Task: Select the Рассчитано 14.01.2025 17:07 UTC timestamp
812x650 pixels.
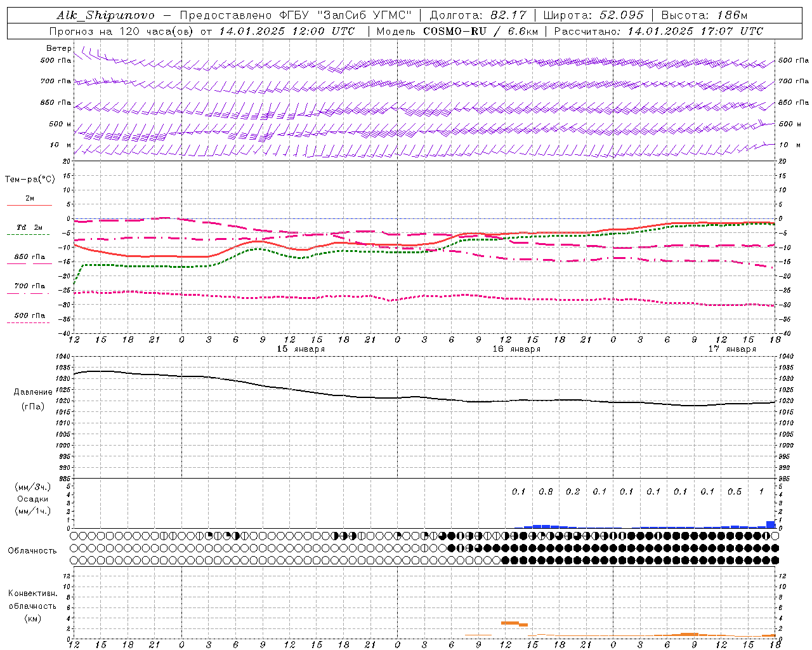Action: pos(658,31)
